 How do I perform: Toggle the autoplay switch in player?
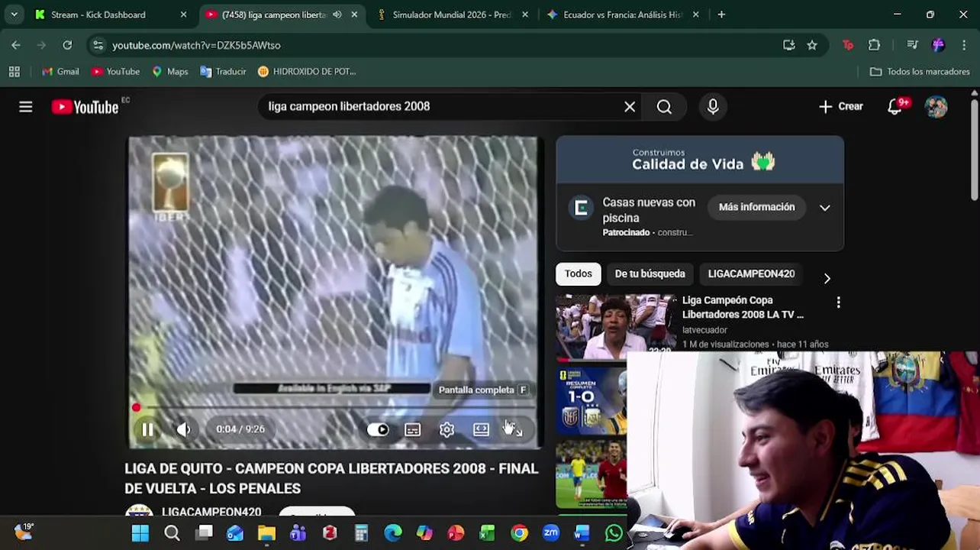click(378, 429)
